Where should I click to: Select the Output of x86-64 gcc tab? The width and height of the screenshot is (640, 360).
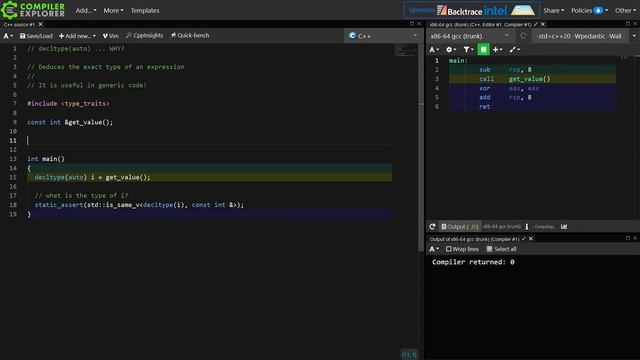(x=474, y=239)
